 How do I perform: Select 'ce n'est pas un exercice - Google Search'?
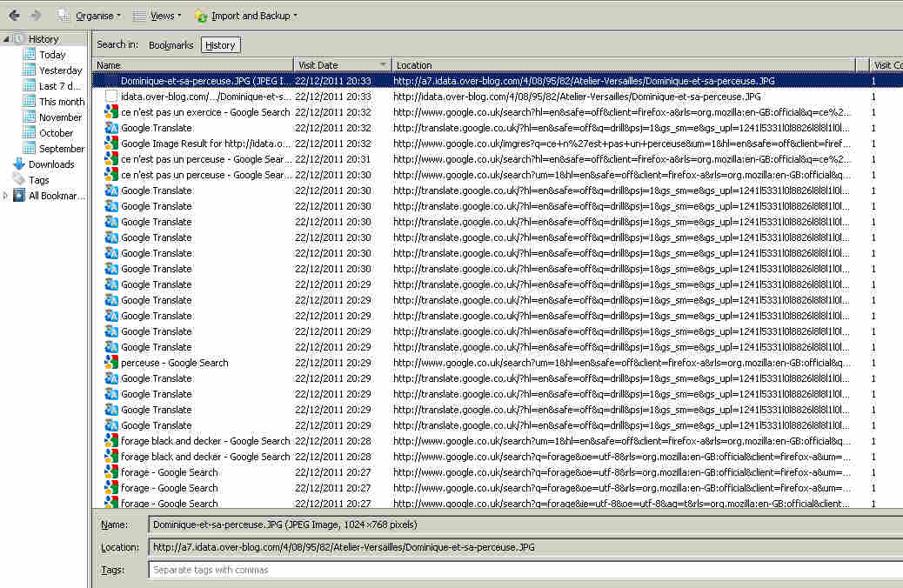(205, 112)
